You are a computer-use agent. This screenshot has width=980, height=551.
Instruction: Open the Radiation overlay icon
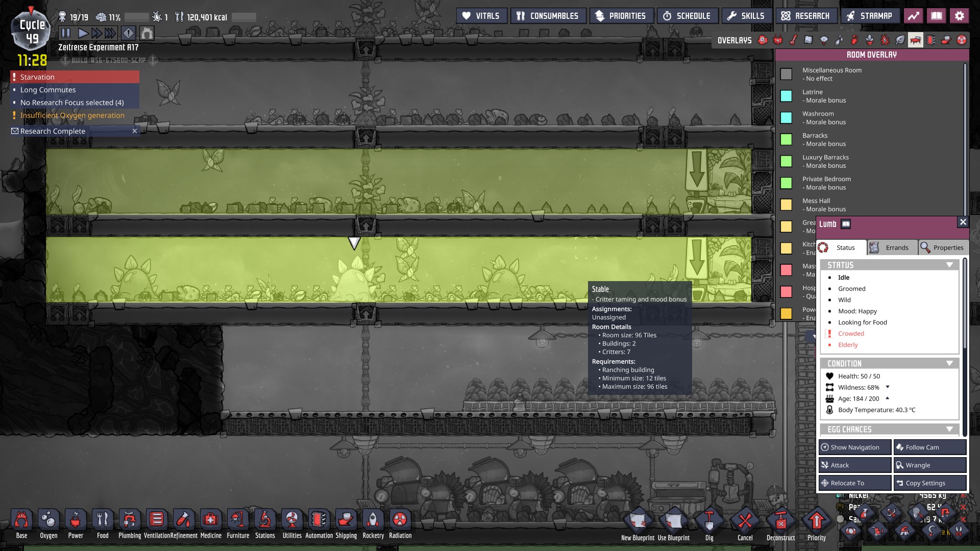pyautogui.click(x=962, y=40)
